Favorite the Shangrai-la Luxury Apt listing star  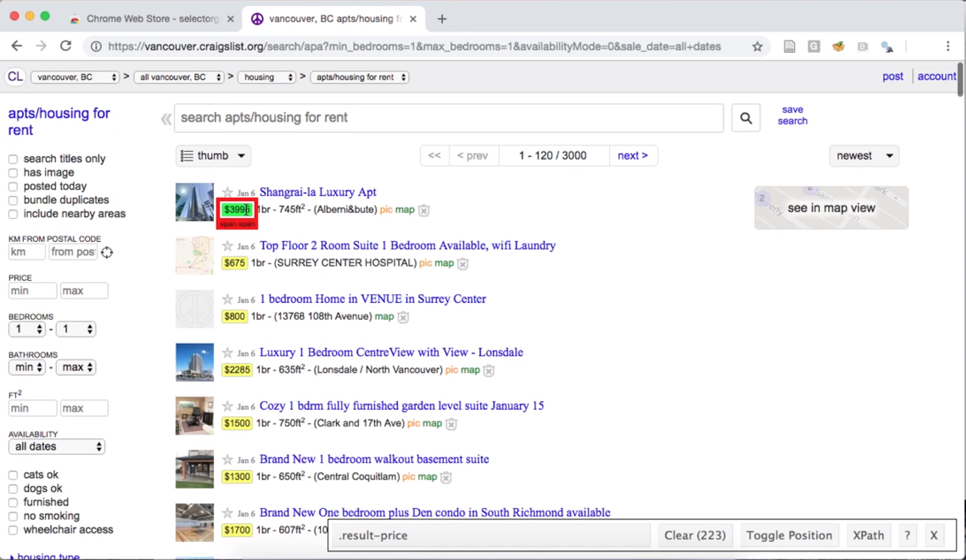(x=227, y=192)
